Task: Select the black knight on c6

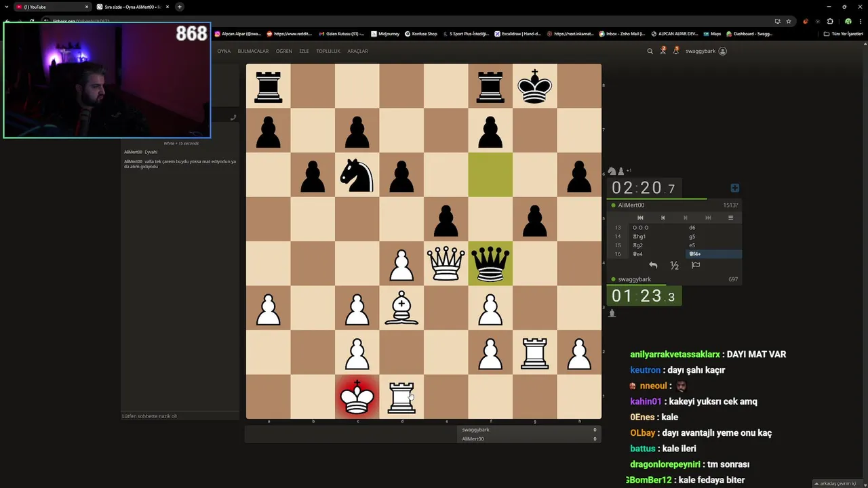Action: point(357,175)
